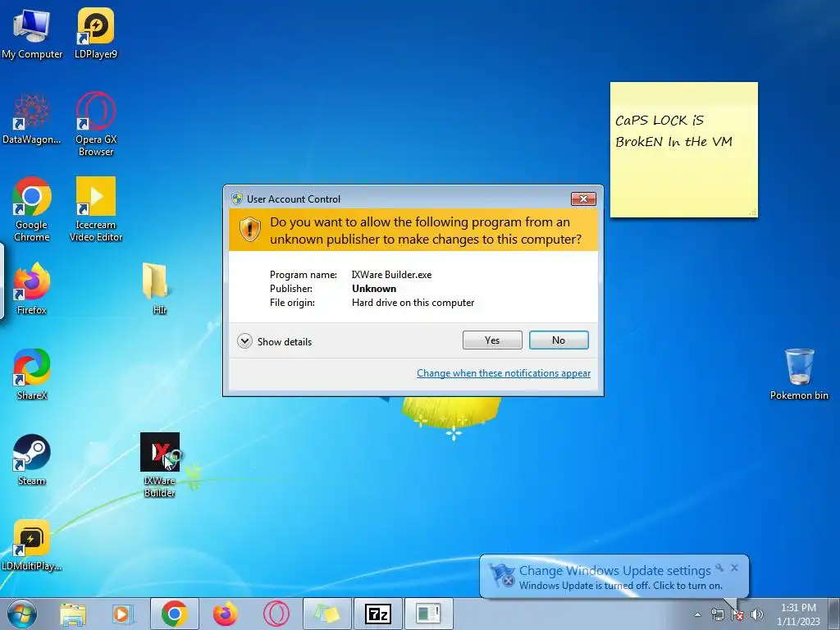Viewport: 840px width, 630px height.
Task: Open Opera GX from the taskbar
Action: point(276,614)
